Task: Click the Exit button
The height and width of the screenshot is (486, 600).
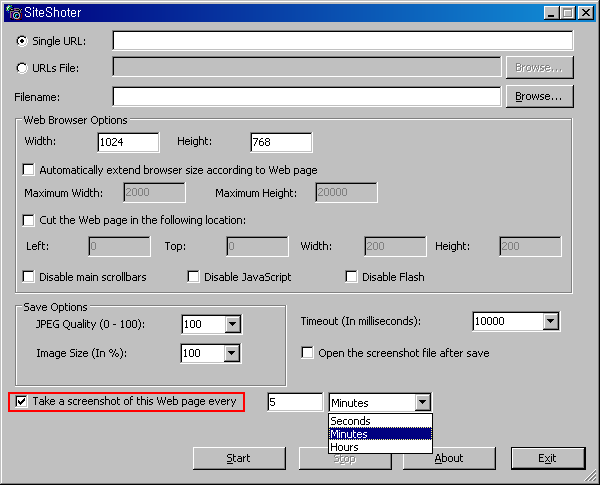Action: [x=548, y=458]
